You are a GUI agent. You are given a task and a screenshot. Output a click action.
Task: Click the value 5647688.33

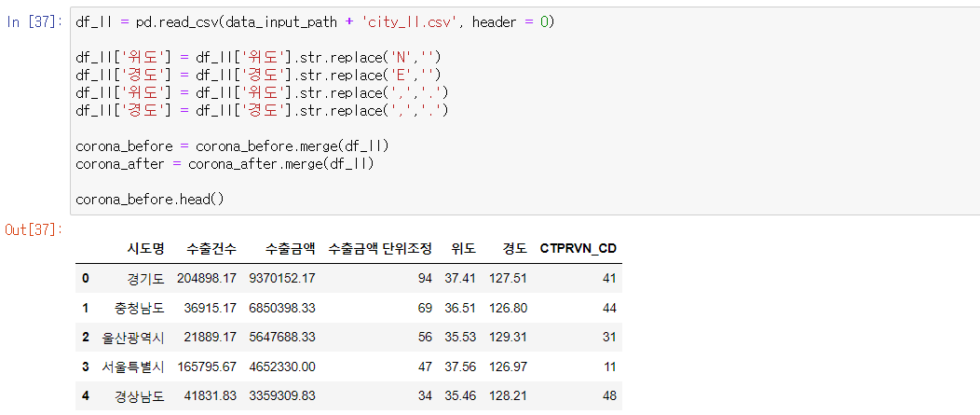[282, 338]
